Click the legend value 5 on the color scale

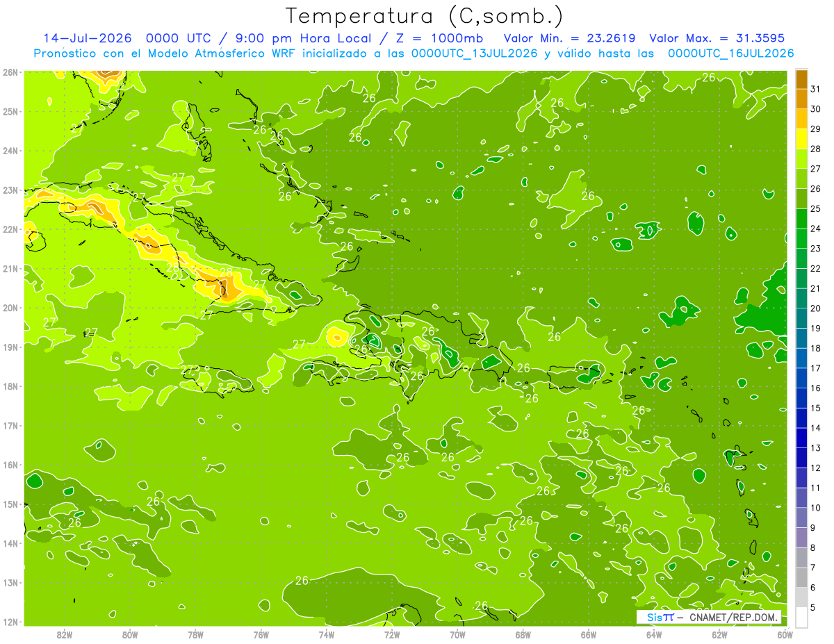[x=813, y=607]
